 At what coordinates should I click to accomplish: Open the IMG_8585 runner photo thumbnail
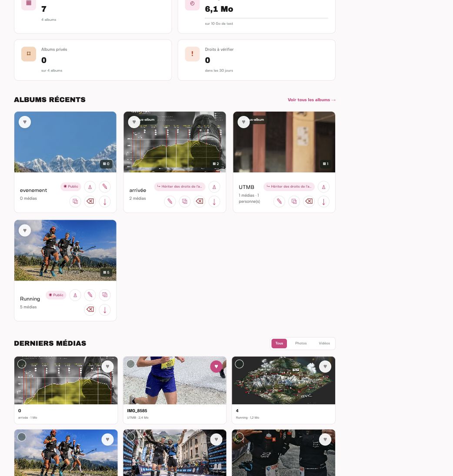(175, 380)
